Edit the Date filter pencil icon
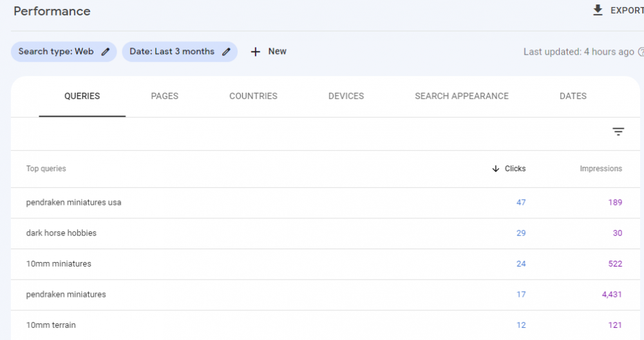Image resolution: width=644 pixels, height=340 pixels. pos(226,52)
